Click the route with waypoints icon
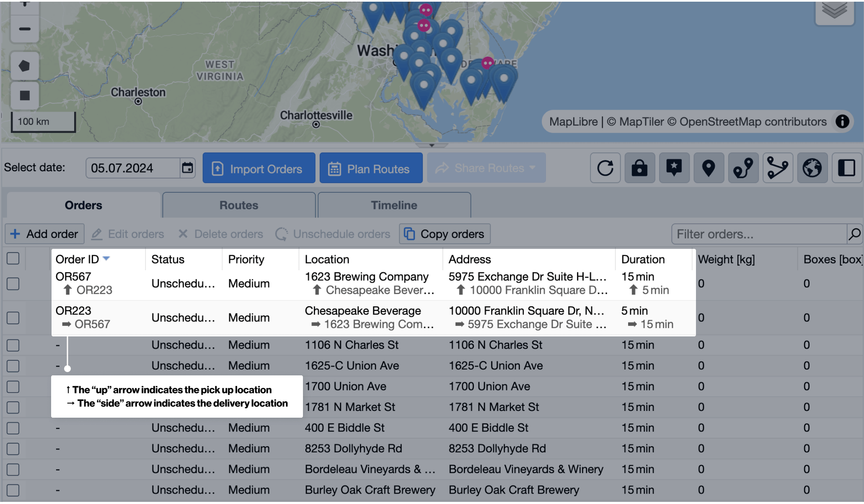This screenshot has height=504, width=864. (x=743, y=168)
